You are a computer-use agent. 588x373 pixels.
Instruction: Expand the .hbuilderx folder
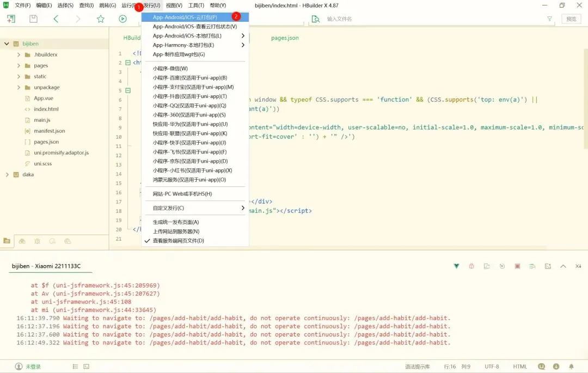click(19, 55)
